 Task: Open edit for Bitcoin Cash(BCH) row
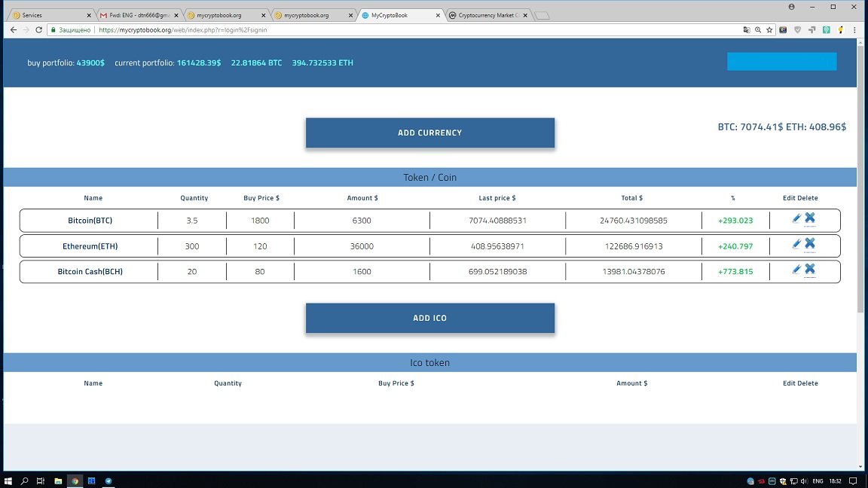pos(796,270)
